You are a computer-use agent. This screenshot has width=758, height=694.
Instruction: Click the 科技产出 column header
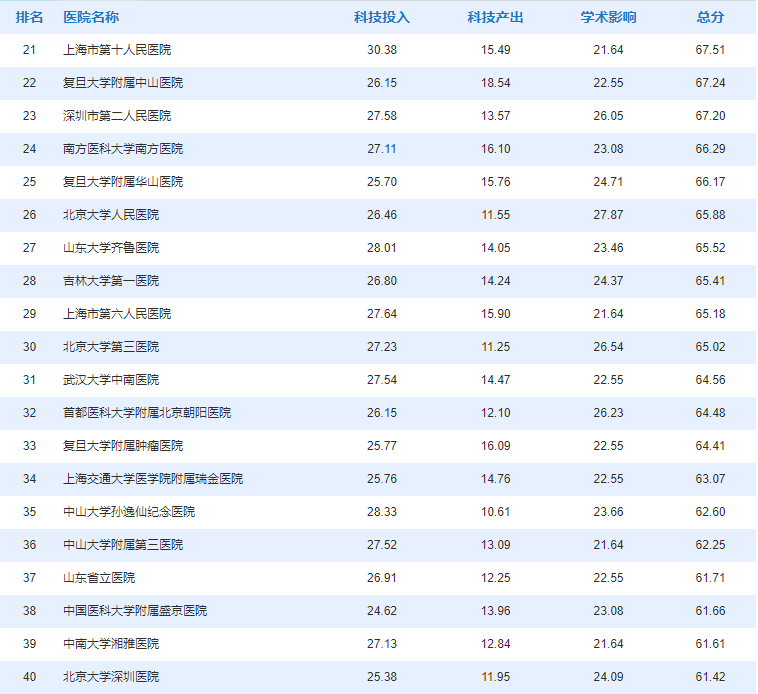click(x=496, y=17)
